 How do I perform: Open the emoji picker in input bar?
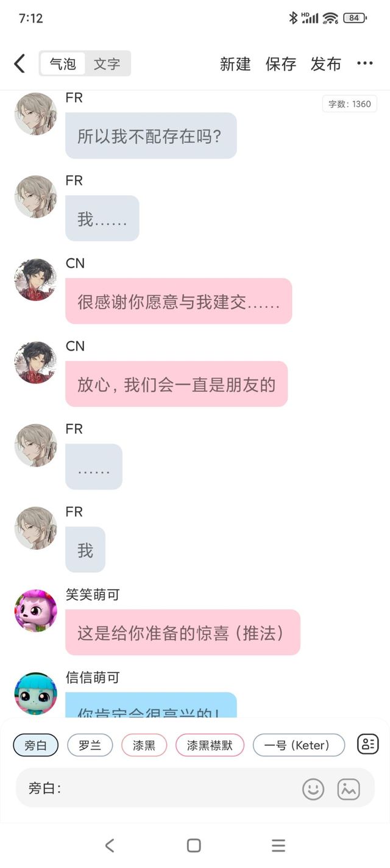pyautogui.click(x=313, y=789)
